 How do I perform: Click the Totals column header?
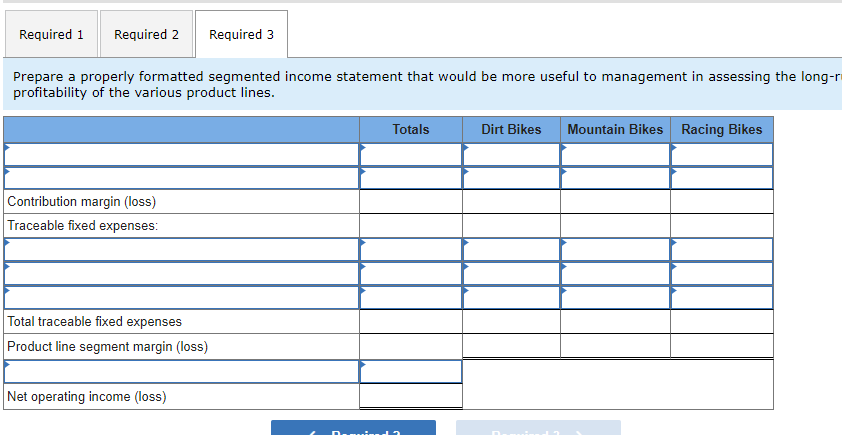(x=411, y=129)
